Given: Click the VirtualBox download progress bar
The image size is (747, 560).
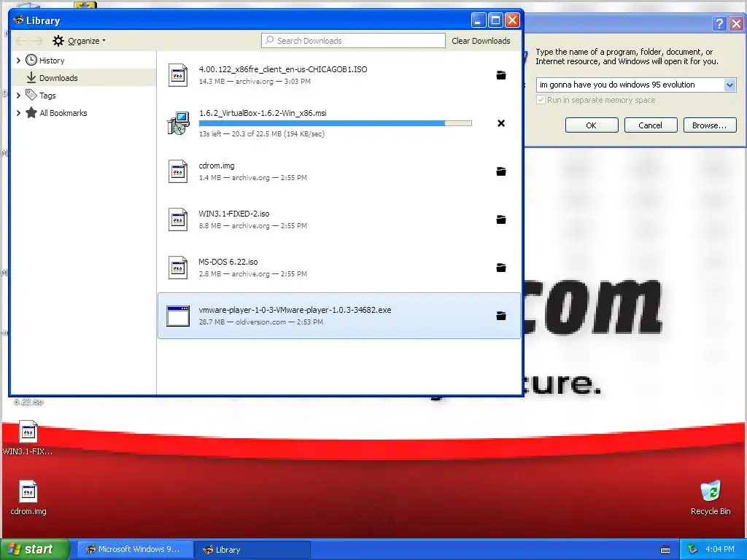Looking at the screenshot, I should (x=335, y=123).
